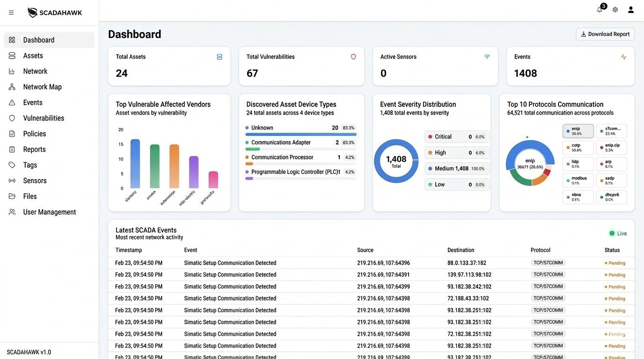Open User Management from sidebar

[x=49, y=212]
